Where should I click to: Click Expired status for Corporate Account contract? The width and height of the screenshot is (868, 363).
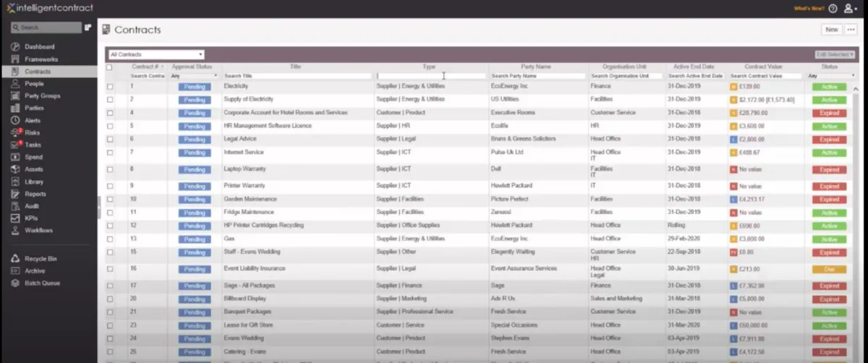[x=829, y=114]
